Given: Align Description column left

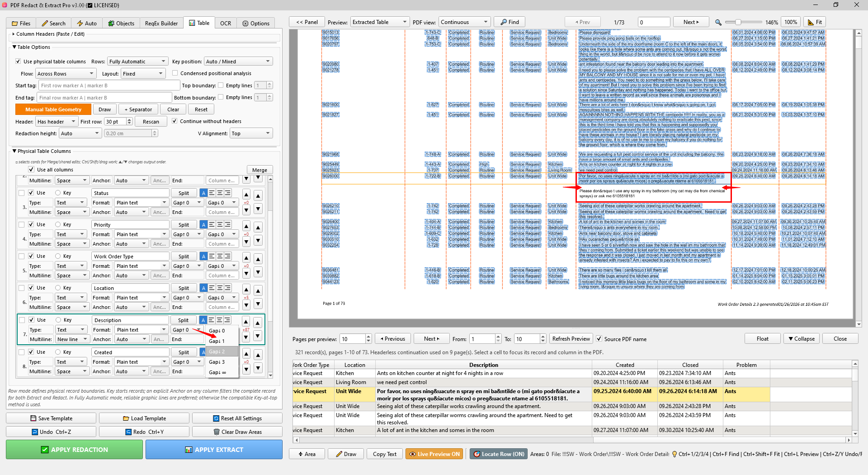Looking at the screenshot, I should [211, 320].
